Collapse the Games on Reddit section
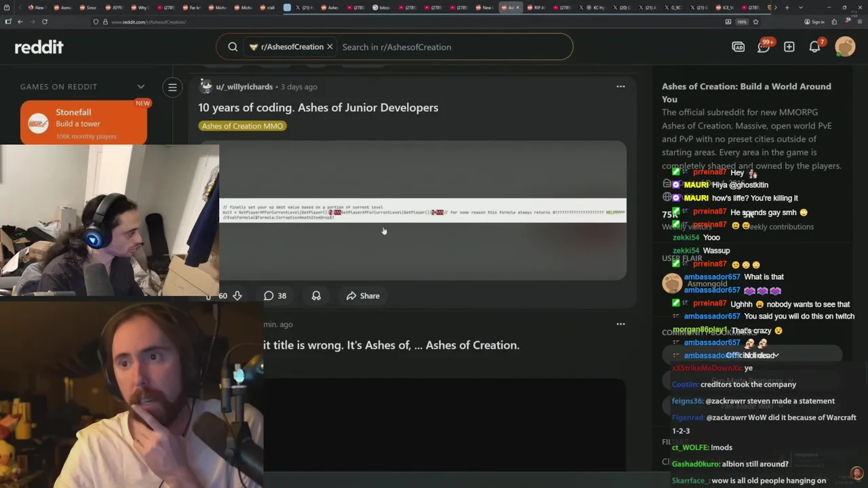 coord(141,87)
